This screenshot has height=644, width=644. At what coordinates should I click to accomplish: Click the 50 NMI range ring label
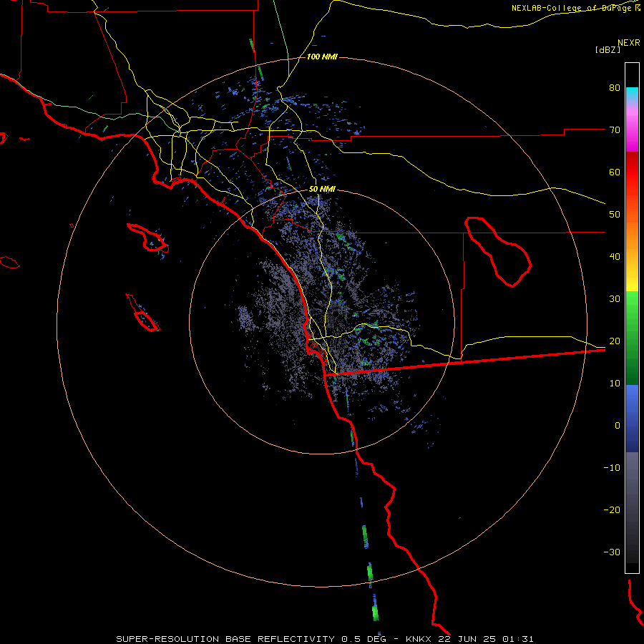coord(322,190)
